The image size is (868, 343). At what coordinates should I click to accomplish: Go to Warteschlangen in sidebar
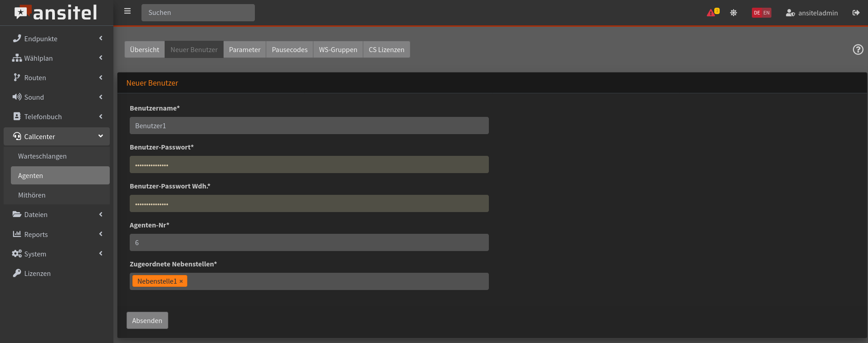click(x=42, y=156)
